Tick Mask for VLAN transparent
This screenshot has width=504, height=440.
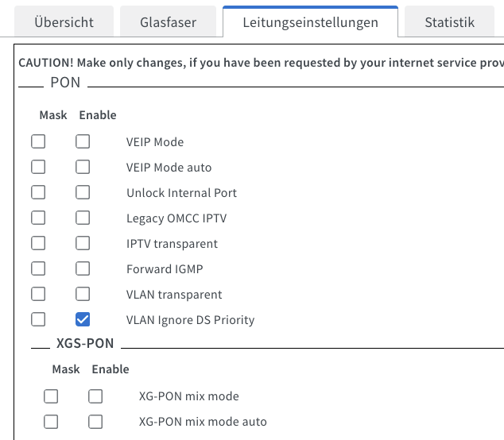tap(38, 294)
